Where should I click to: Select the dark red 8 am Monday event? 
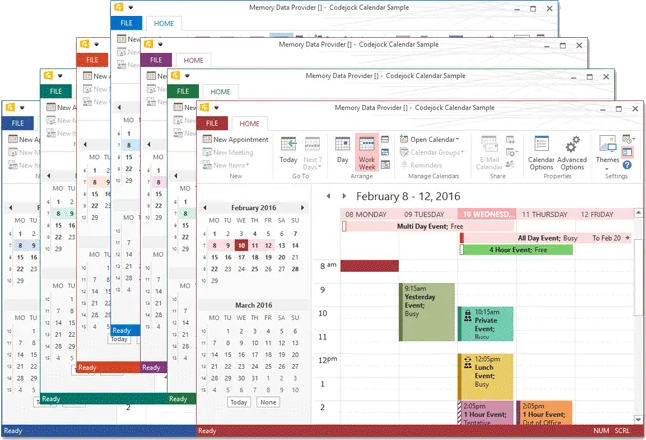370,266
